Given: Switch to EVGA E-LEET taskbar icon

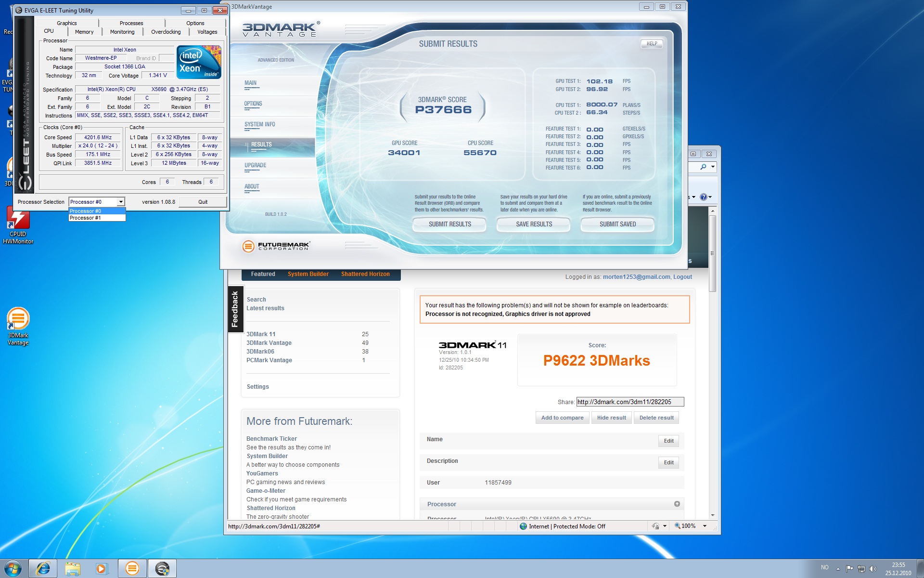Looking at the screenshot, I should coord(162,569).
